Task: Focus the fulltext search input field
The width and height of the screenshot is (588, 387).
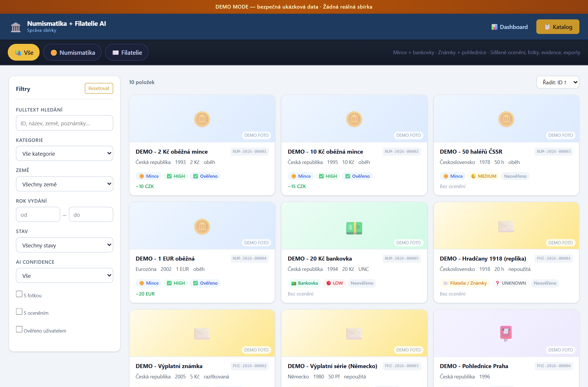Action: point(65,123)
